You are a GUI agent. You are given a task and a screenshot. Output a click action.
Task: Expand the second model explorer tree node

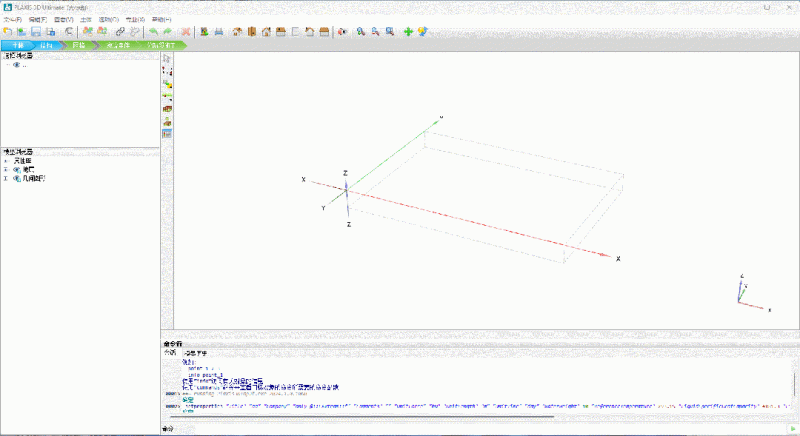tap(6, 169)
